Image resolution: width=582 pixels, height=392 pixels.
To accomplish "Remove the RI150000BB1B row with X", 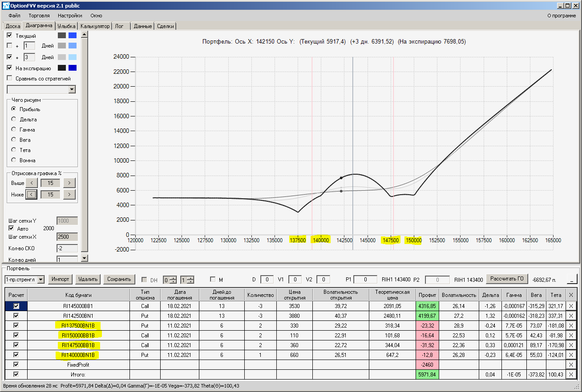I will click(571, 335).
